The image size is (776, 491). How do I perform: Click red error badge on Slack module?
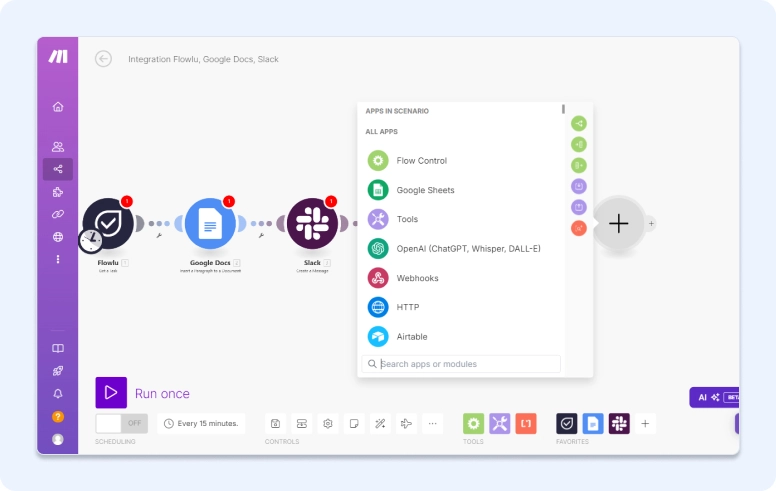click(331, 201)
